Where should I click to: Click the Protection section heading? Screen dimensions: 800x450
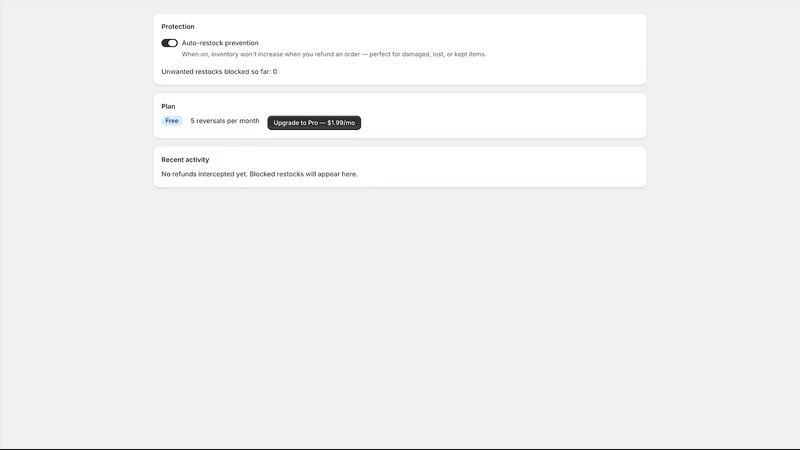[178, 27]
